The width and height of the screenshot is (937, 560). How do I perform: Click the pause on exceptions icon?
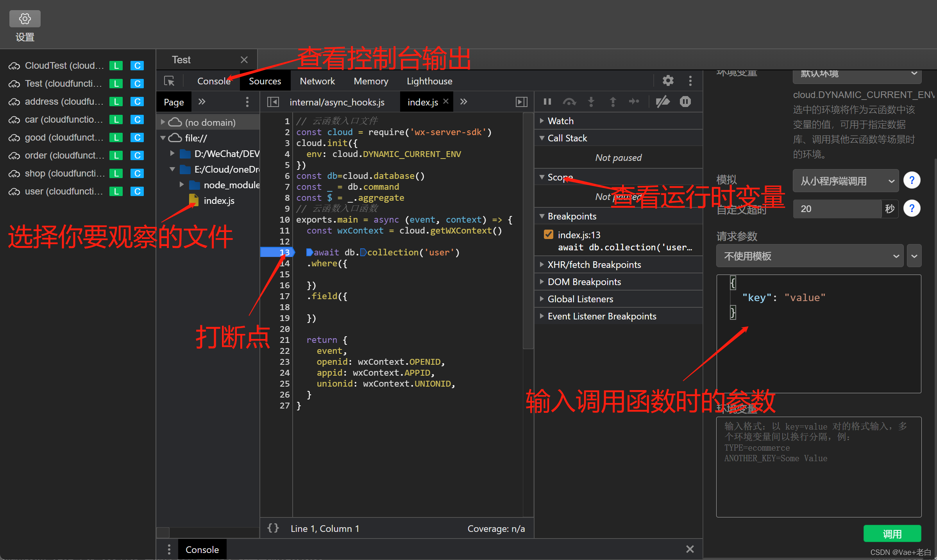click(685, 102)
